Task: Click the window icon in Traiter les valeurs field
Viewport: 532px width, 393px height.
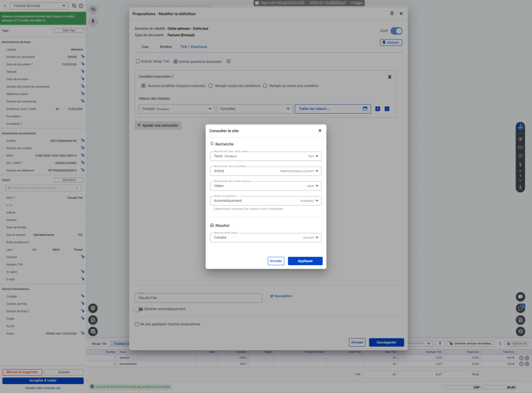Action: (x=365, y=109)
